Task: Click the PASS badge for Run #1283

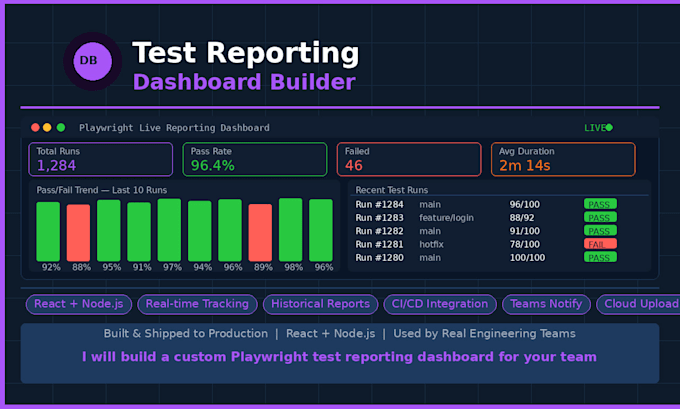Action: point(600,217)
